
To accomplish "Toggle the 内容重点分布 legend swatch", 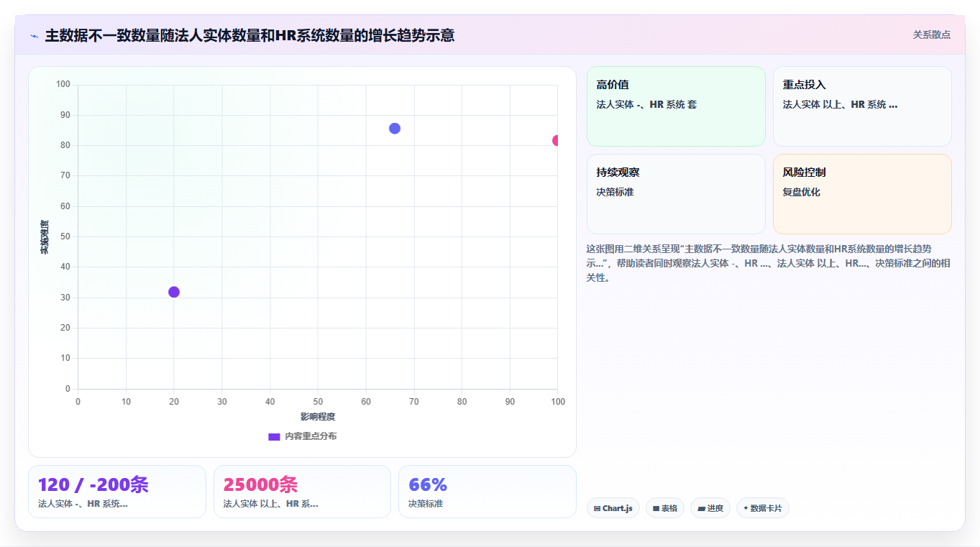I will tap(274, 436).
